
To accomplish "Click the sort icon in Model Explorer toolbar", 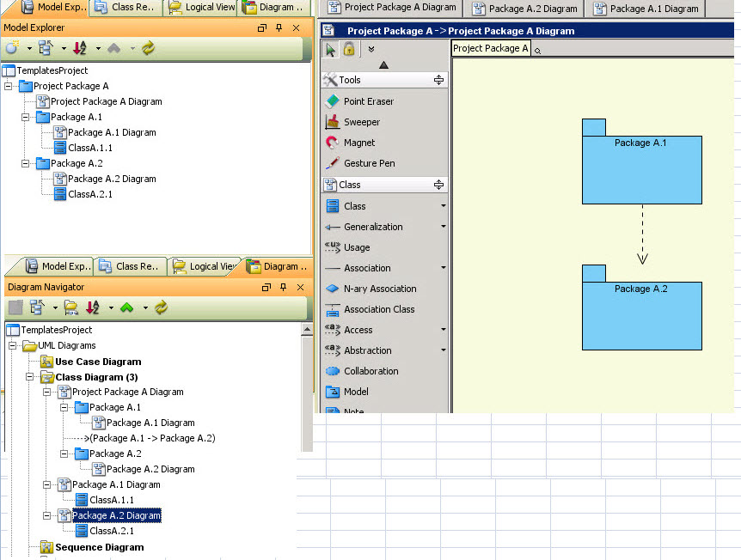I will tap(79, 48).
